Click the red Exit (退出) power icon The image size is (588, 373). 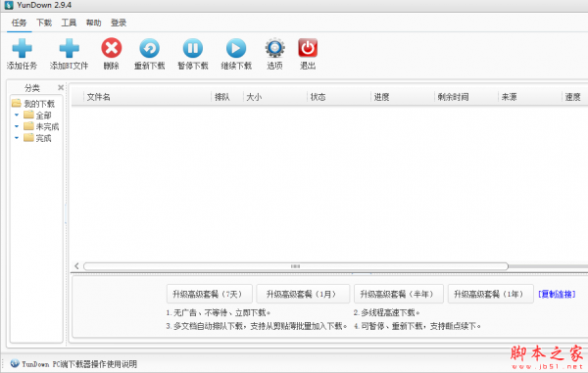308,48
